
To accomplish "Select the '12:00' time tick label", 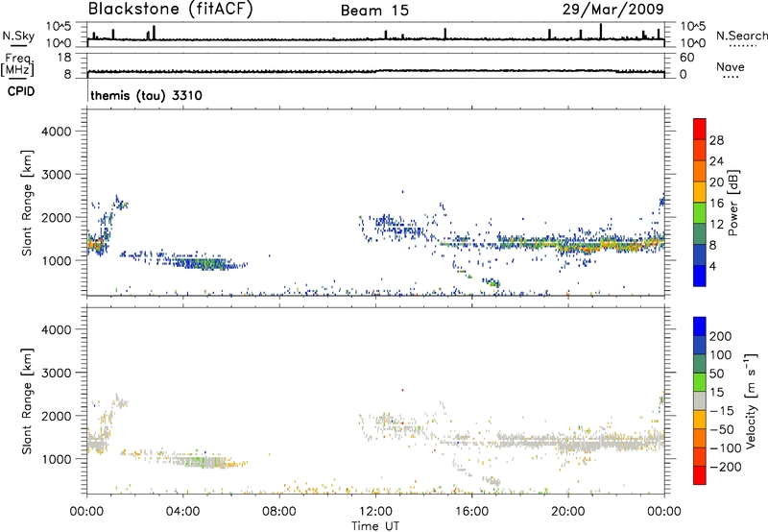I will click(x=375, y=512).
